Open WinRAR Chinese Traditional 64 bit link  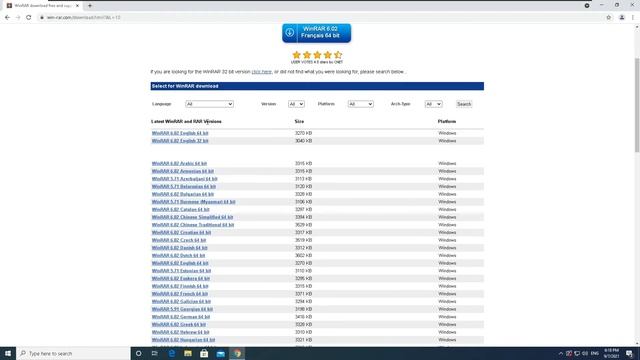pyautogui.click(x=193, y=225)
